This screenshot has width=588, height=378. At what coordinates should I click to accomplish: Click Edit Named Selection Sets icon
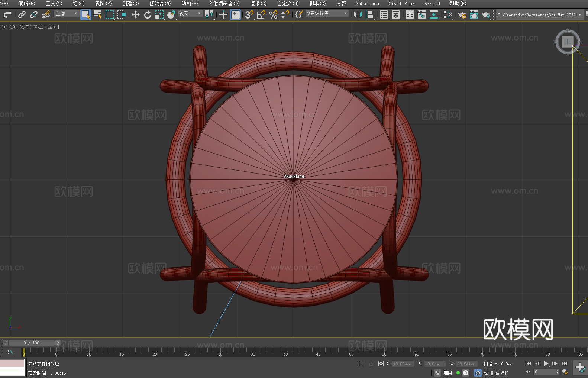click(299, 14)
